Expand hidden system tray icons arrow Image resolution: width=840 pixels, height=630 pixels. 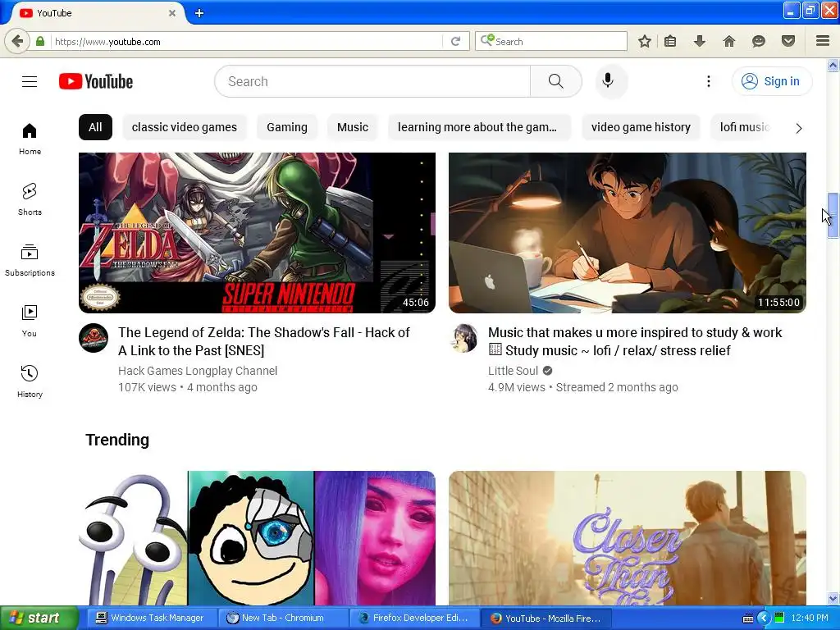point(764,619)
